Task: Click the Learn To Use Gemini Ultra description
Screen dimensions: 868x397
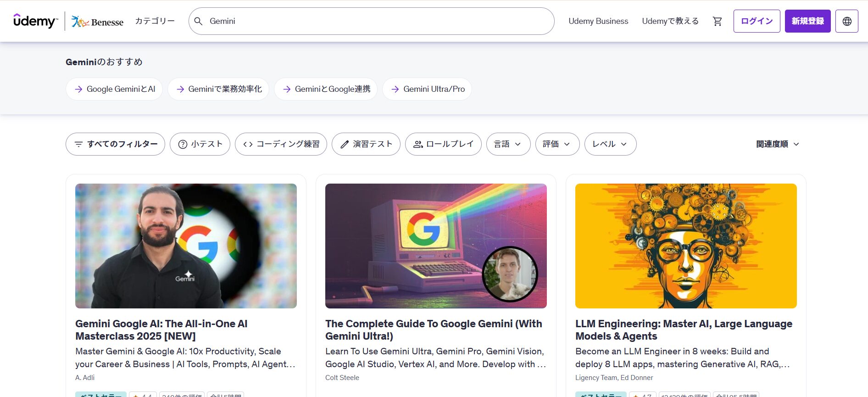Action: (x=435, y=358)
